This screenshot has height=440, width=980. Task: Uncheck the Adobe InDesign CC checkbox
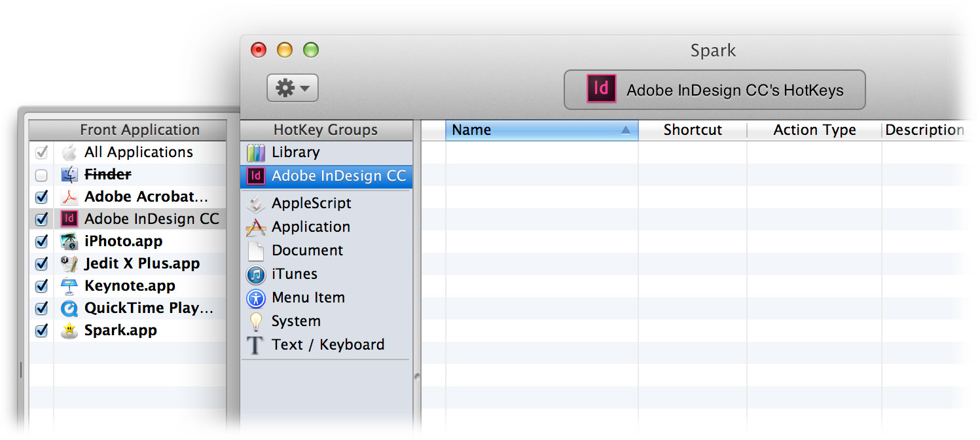pos(41,219)
